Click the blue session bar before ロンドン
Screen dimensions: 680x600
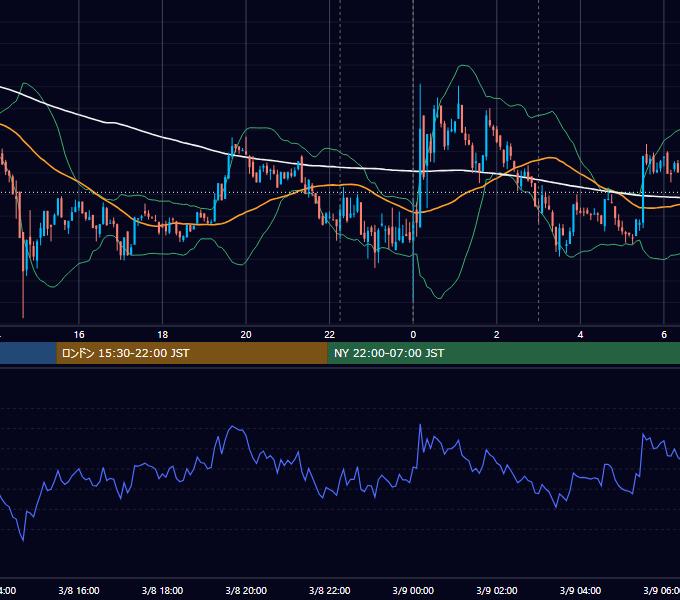point(28,353)
